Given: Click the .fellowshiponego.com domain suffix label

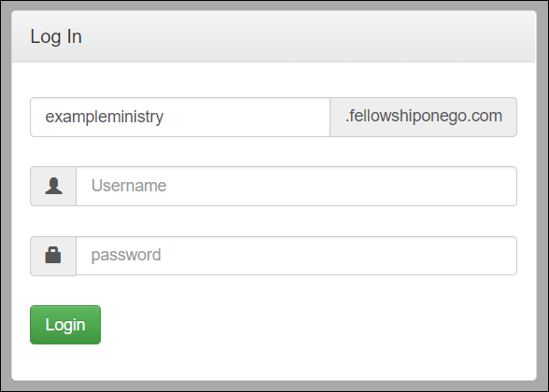Looking at the screenshot, I should click(424, 116).
